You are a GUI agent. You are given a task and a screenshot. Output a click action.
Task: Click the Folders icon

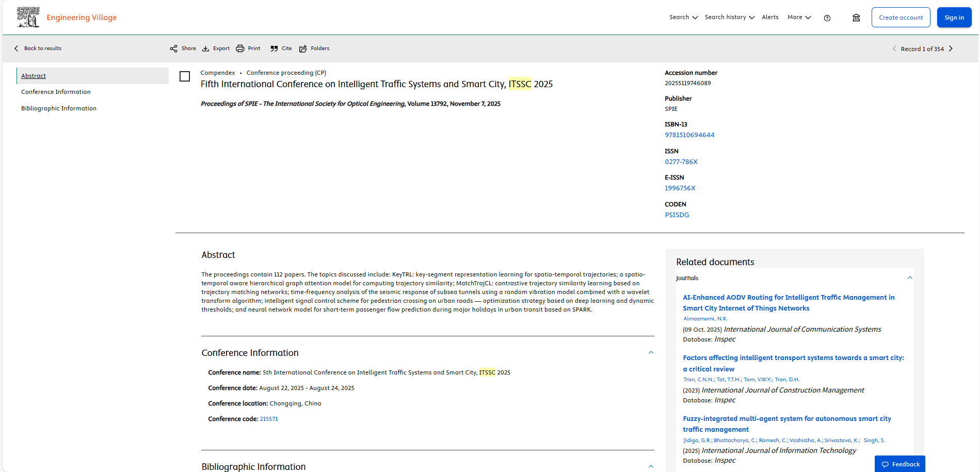click(303, 48)
